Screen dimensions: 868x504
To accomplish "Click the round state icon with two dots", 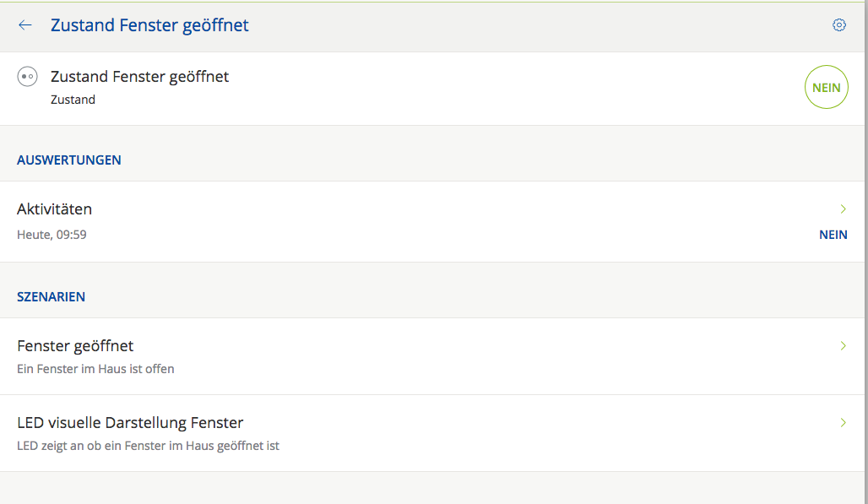I will 27,77.
